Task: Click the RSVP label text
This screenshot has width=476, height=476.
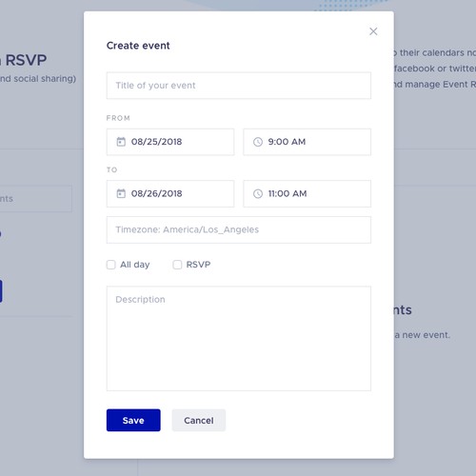Action: (198, 265)
